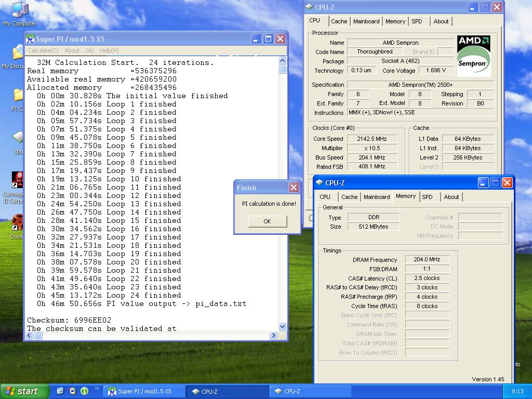532x399 pixels.
Task: Select Mainboard tab in lower CPU-Z window
Action: coord(377,197)
